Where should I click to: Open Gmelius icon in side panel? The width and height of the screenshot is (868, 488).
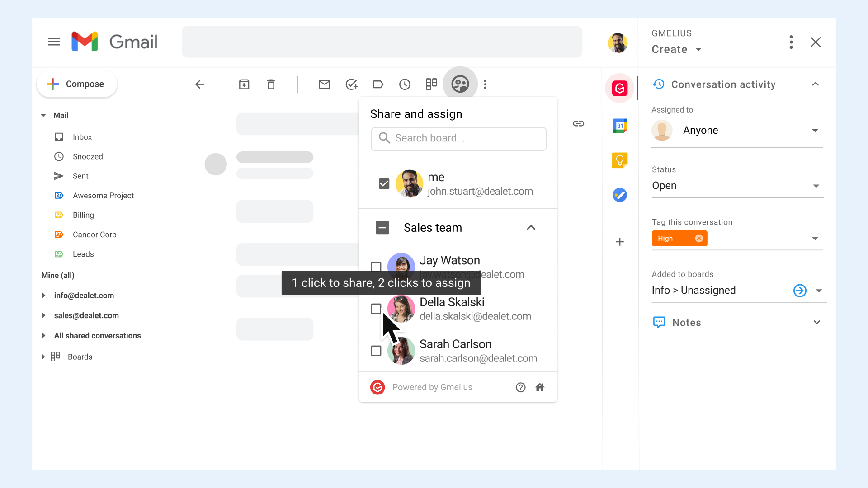pos(619,88)
